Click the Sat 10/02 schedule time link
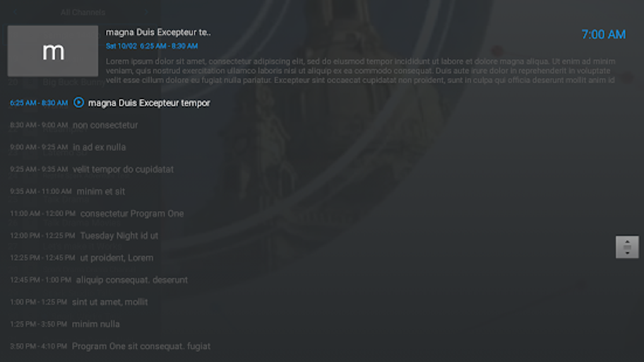Viewport: 644px width, 362px height. [x=152, y=46]
